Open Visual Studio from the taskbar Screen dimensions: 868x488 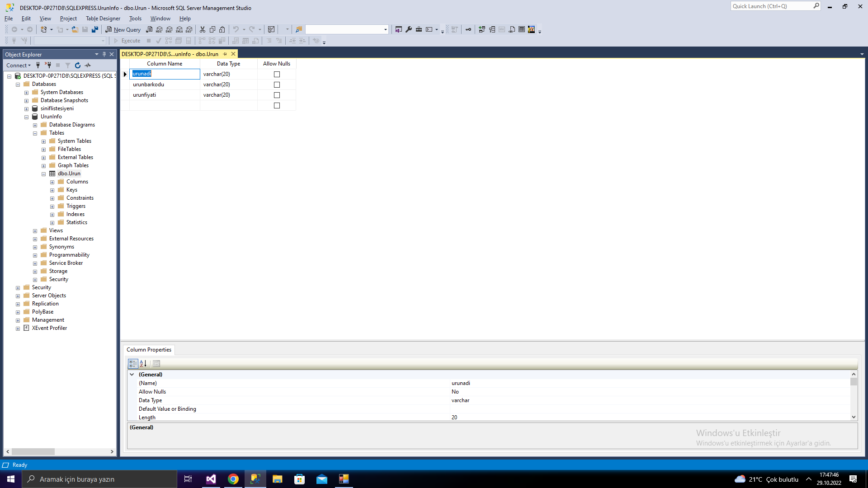tap(211, 479)
